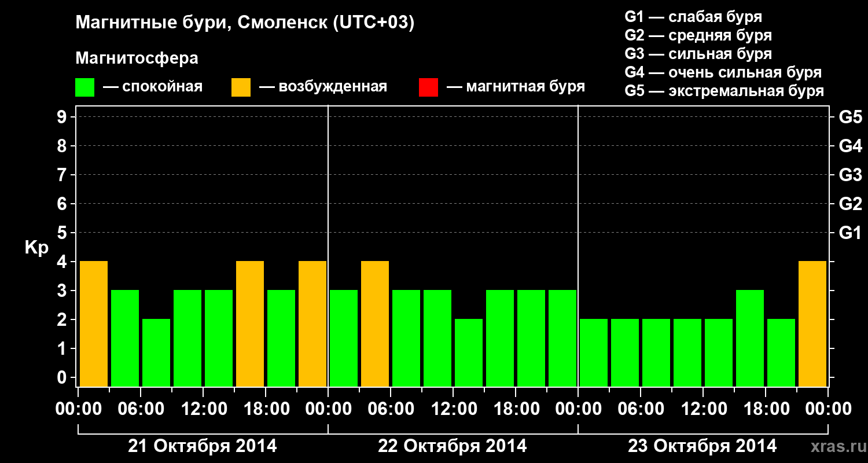
Task: Click the first green bar of 23 October
Action: coord(594,352)
